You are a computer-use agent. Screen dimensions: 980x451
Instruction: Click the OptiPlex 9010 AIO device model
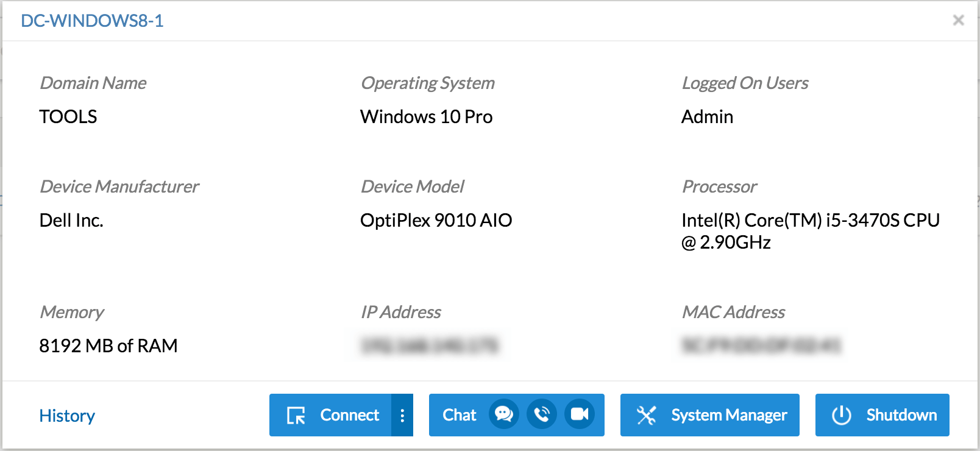[436, 220]
